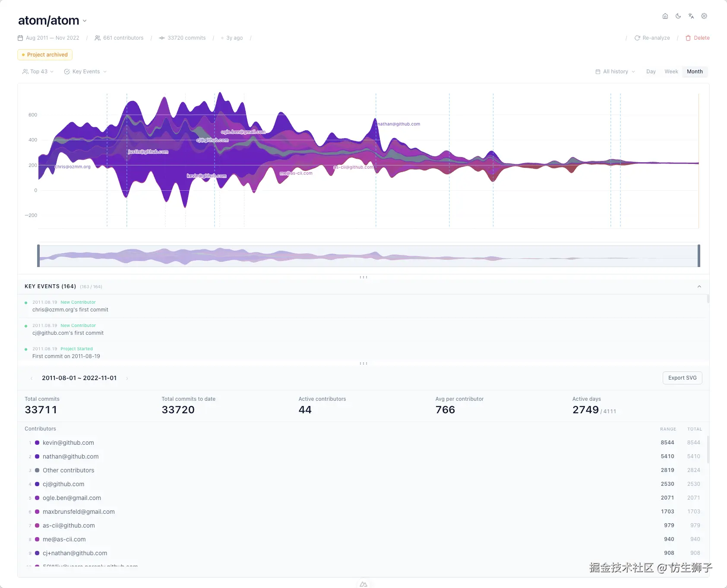727x588 pixels.
Task: Open the Top 43 contributors dropdown
Action: [38, 72]
